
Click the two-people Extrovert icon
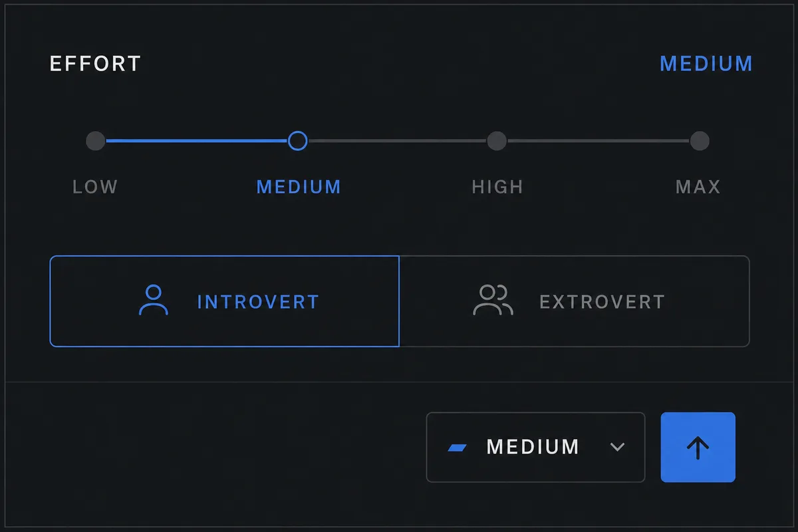pos(493,300)
